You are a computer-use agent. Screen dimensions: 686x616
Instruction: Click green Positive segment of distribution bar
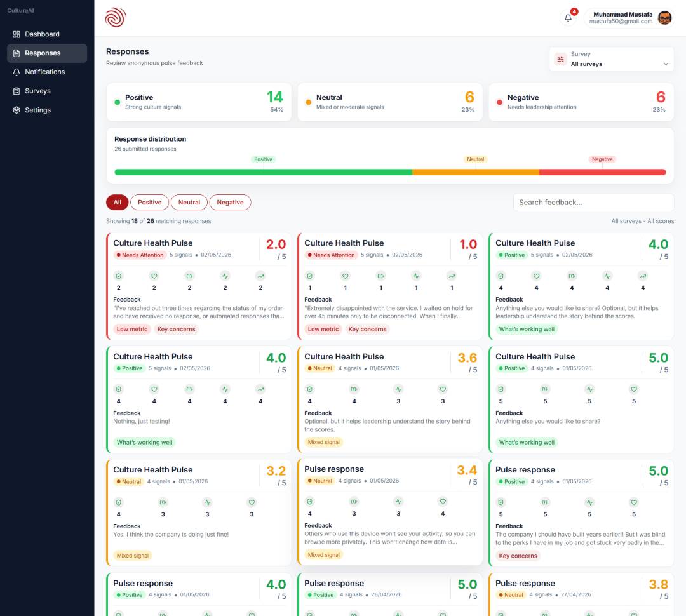264,172
